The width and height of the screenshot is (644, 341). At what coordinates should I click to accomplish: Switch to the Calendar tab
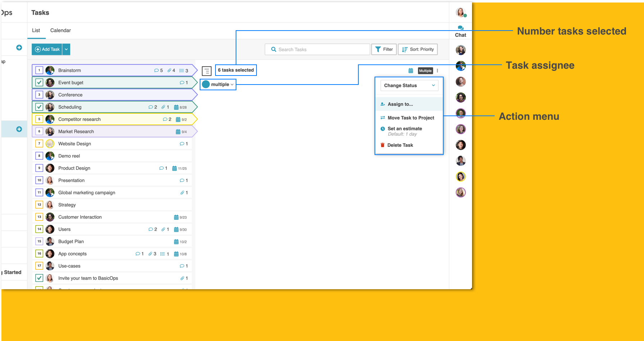[60, 31]
